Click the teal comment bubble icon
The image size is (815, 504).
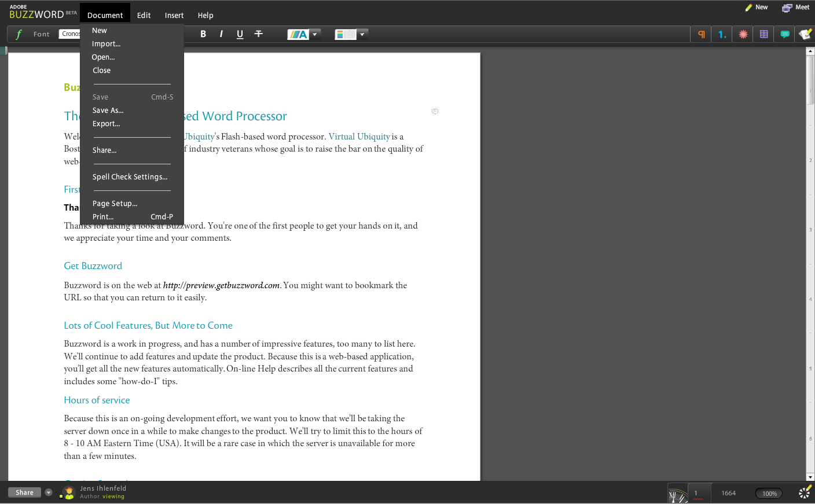(x=784, y=34)
